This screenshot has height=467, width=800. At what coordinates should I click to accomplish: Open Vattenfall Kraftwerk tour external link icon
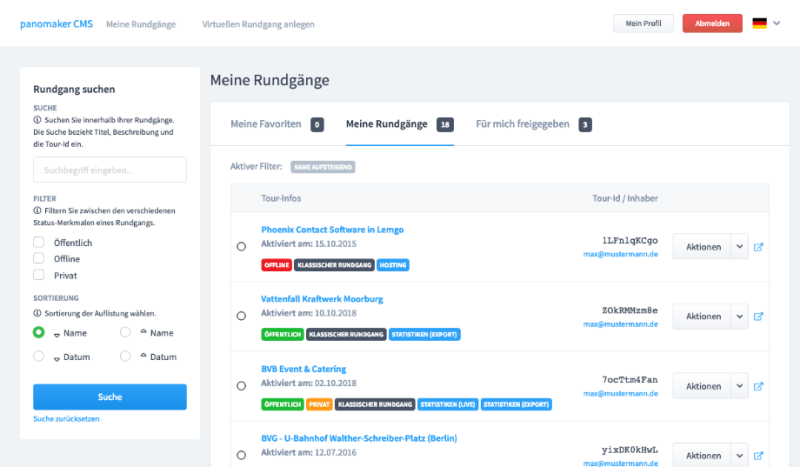(758, 317)
